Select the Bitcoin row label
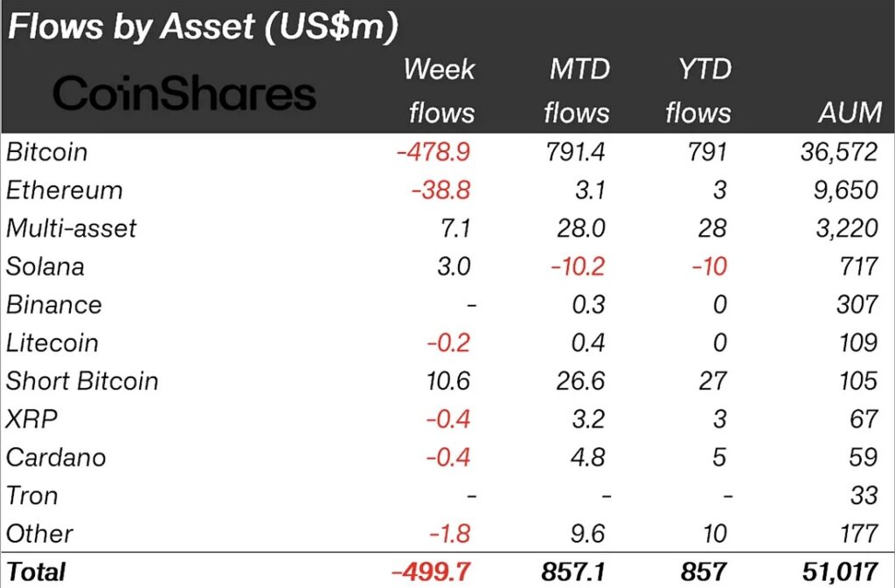 point(47,152)
